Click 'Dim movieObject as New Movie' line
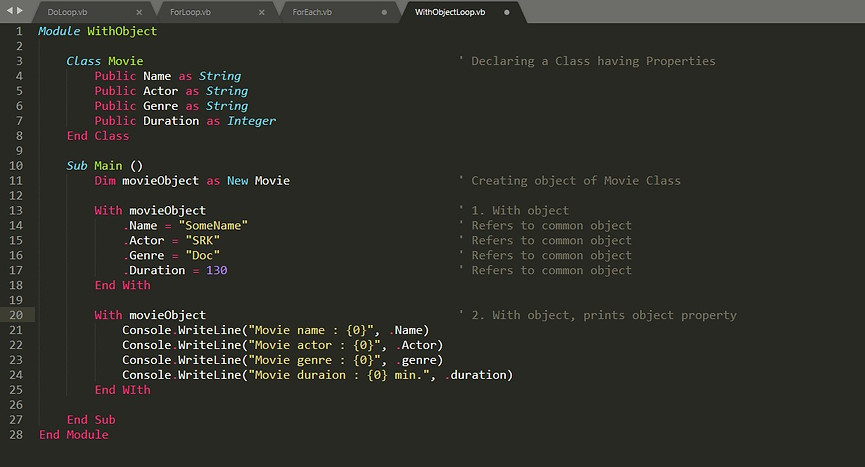This screenshot has width=865, height=467. click(192, 181)
